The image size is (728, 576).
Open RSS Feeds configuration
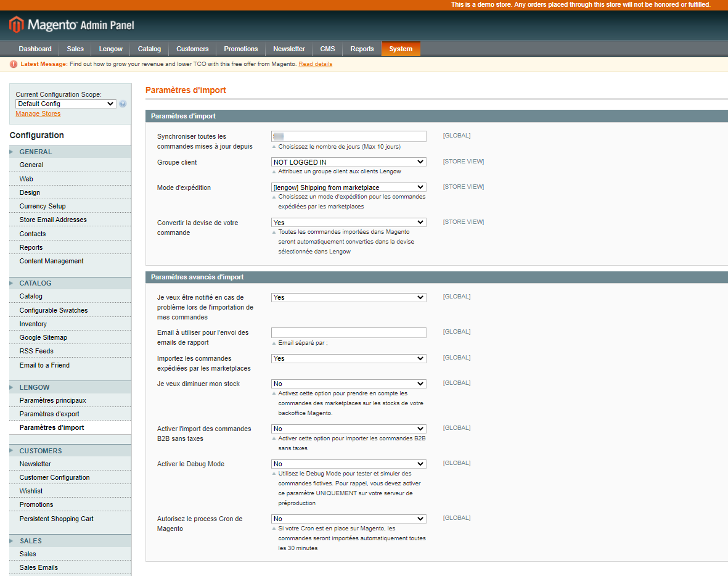(70, 351)
